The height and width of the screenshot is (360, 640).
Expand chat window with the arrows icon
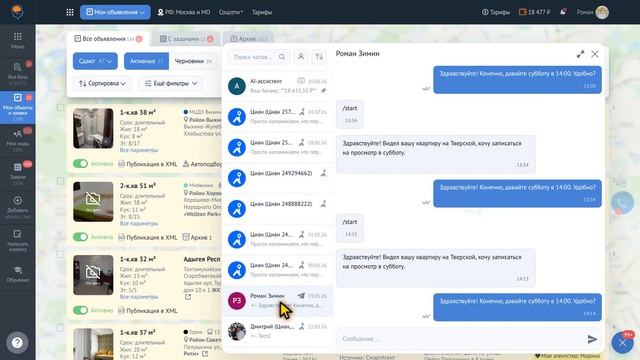pyautogui.click(x=580, y=54)
